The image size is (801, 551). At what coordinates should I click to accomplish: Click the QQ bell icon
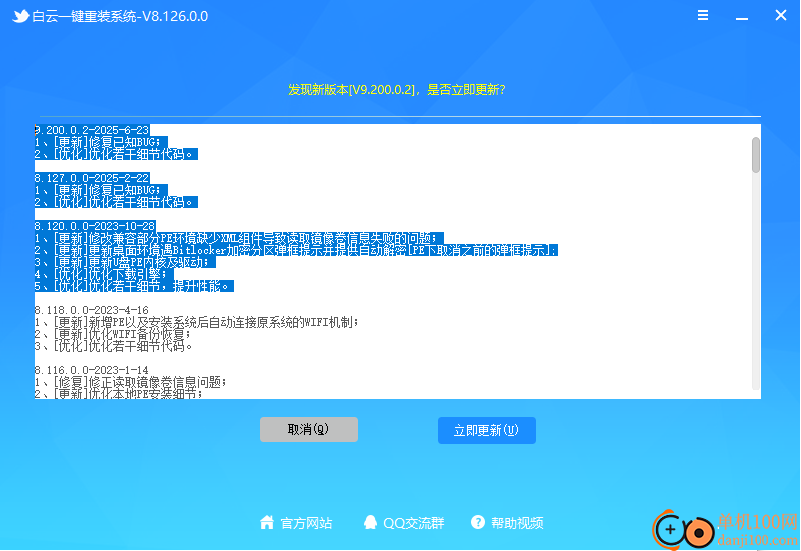pos(370,522)
